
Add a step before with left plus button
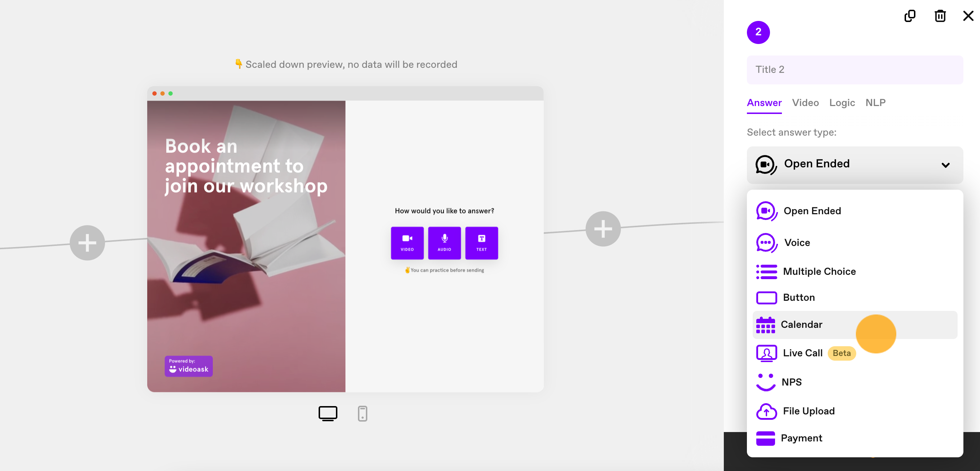coord(87,243)
